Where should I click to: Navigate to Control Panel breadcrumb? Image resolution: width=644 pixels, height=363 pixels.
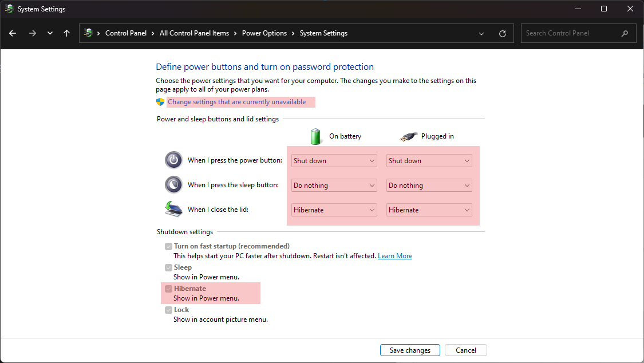click(x=126, y=33)
